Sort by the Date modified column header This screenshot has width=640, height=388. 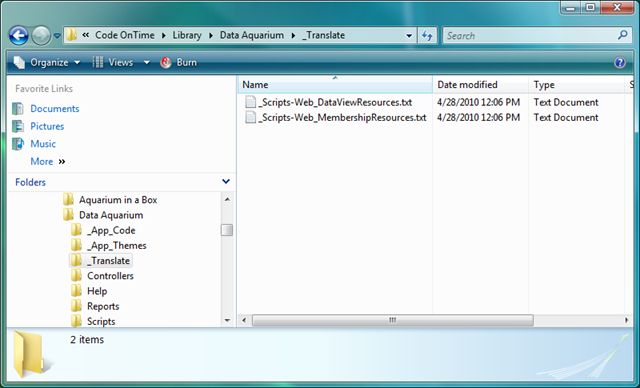point(480,84)
